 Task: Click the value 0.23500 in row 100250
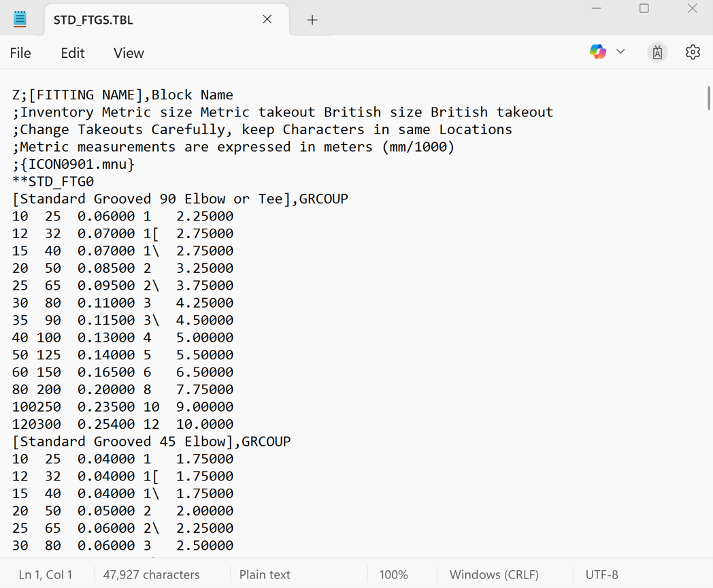(106, 406)
